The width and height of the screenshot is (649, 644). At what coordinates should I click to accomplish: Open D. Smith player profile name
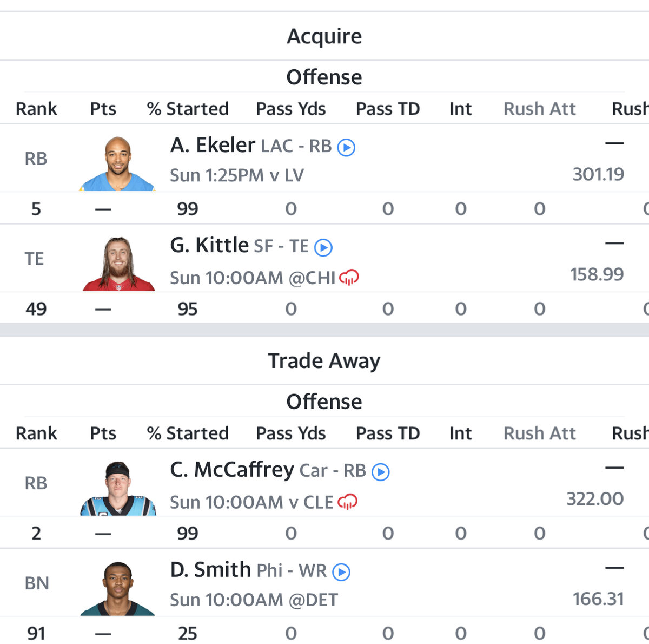pyautogui.click(x=210, y=570)
